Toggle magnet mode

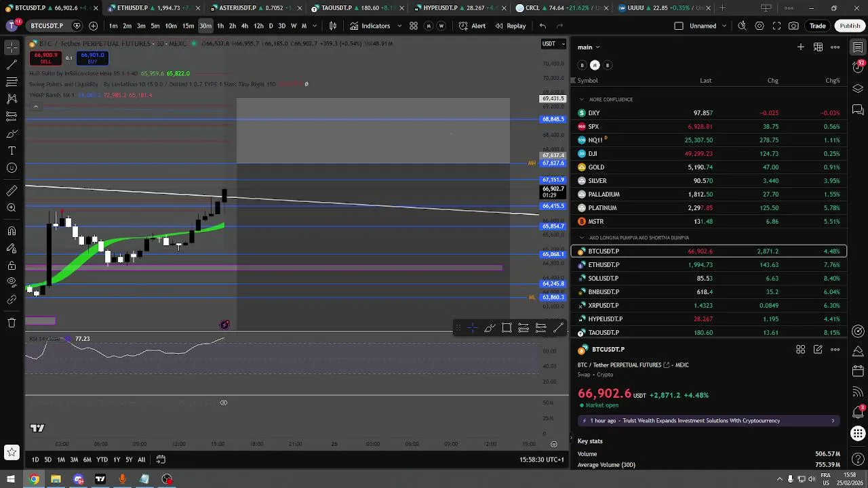[x=12, y=231]
